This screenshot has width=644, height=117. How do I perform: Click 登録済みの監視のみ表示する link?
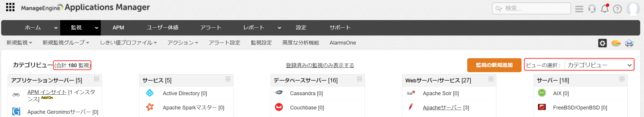[x=320, y=65]
